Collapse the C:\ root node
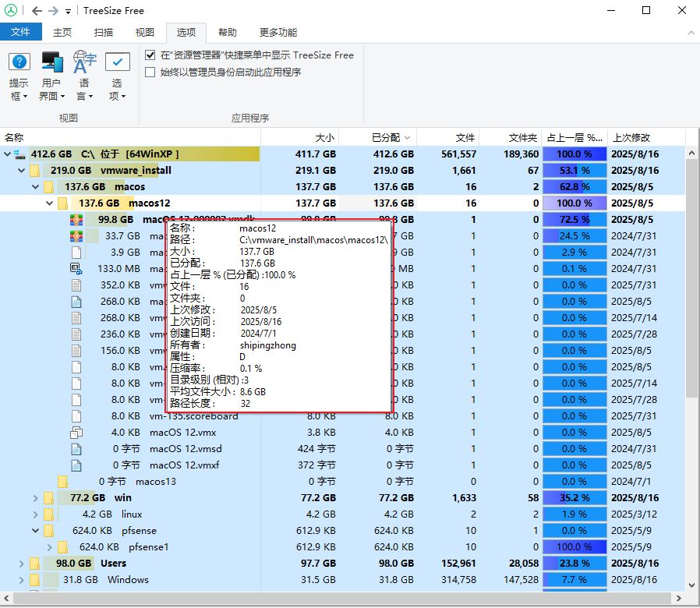The image size is (700, 608). click(x=7, y=154)
